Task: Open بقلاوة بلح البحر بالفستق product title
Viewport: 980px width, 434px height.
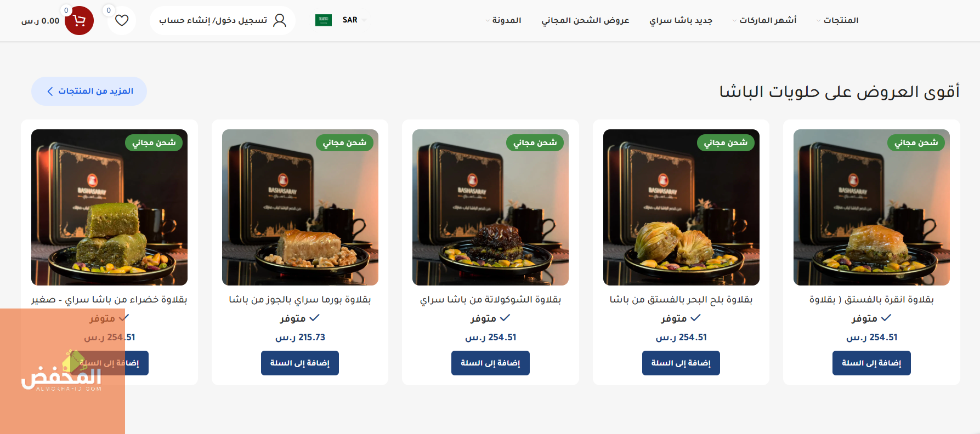Action: click(x=681, y=300)
